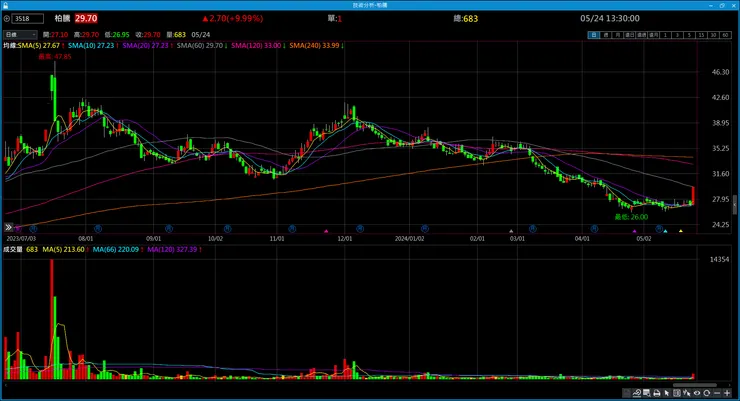Click the yellow triangle marker after 05/02

(x=681, y=231)
